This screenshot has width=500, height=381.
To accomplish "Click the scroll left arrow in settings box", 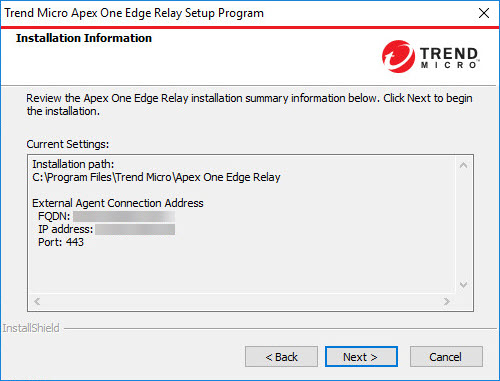I will [37, 301].
